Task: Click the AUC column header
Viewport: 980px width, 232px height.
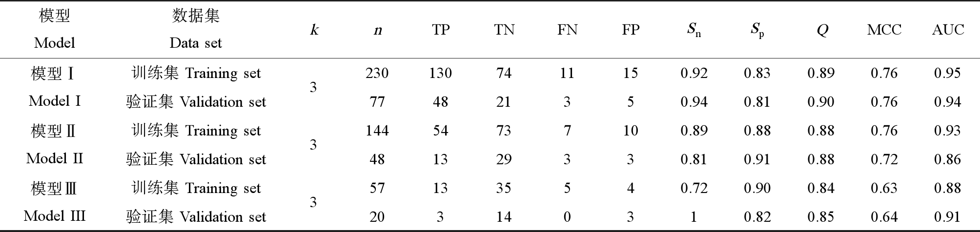Action: 948,30
